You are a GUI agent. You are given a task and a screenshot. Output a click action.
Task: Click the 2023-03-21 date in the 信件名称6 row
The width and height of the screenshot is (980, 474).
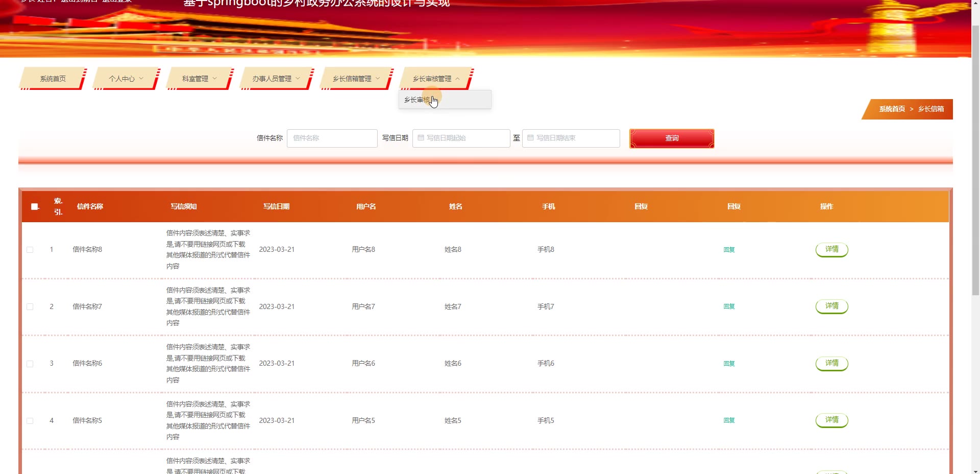click(277, 364)
